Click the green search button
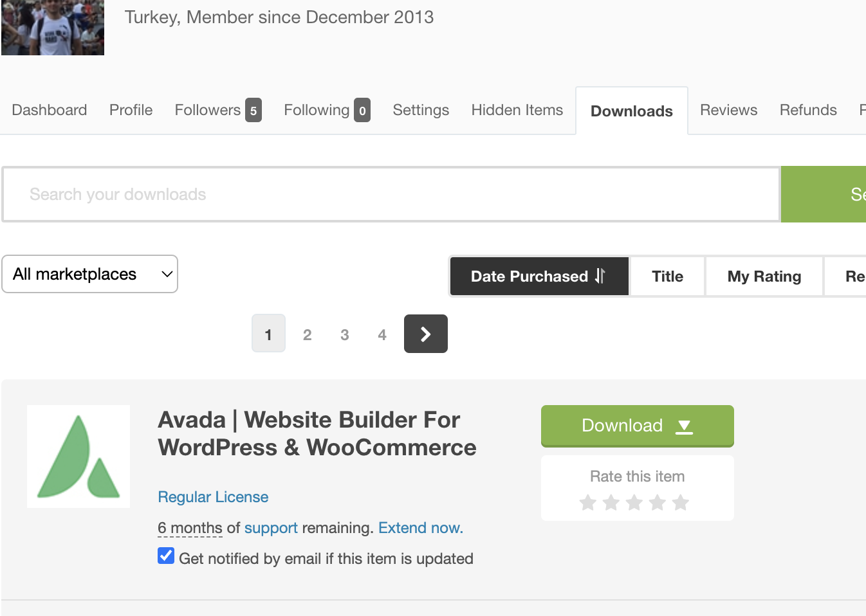This screenshot has width=866, height=616. point(824,194)
